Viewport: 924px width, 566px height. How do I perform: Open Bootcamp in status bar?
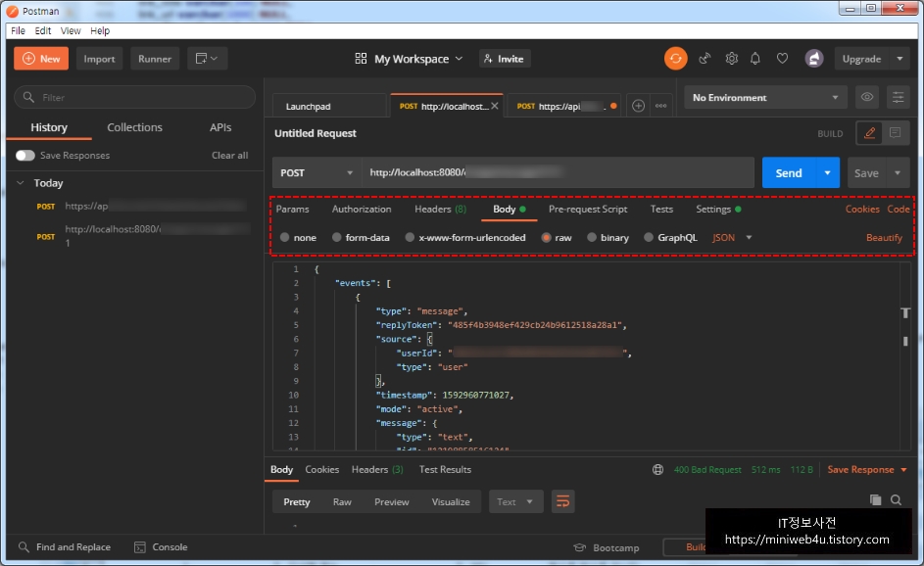(607, 547)
